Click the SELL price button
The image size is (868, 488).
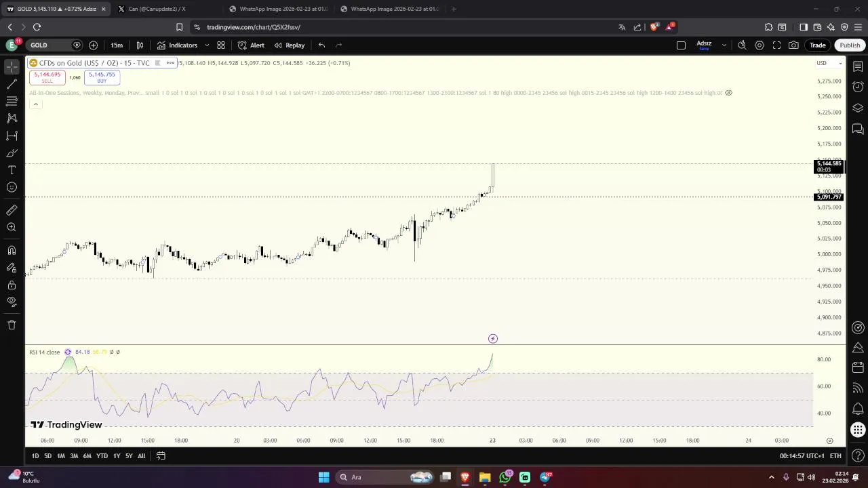click(x=47, y=78)
